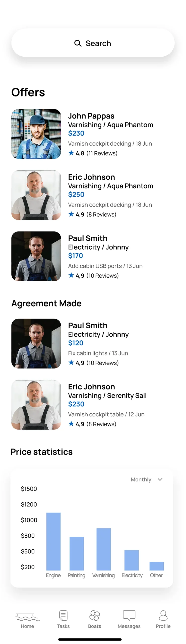
Task: Open the Home tab wave icon
Action: coord(27,615)
